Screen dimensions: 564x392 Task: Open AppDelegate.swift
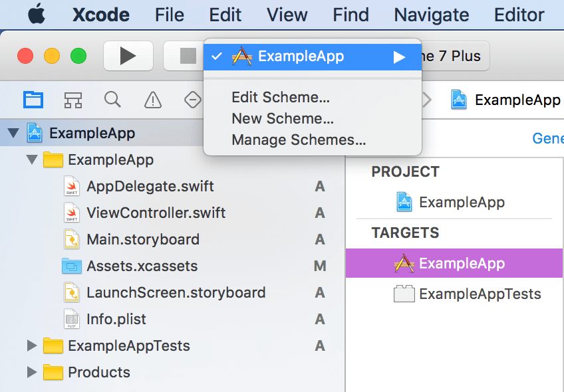tap(150, 186)
